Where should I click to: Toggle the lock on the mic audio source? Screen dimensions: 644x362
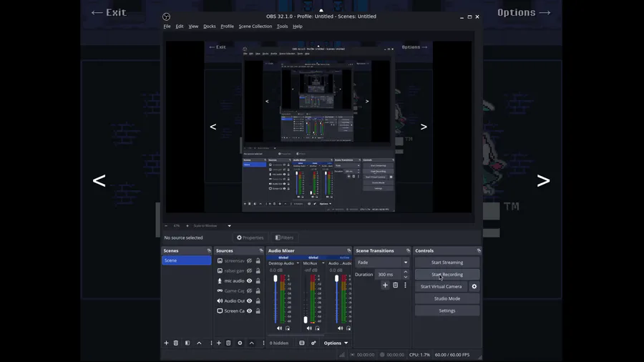click(x=258, y=280)
